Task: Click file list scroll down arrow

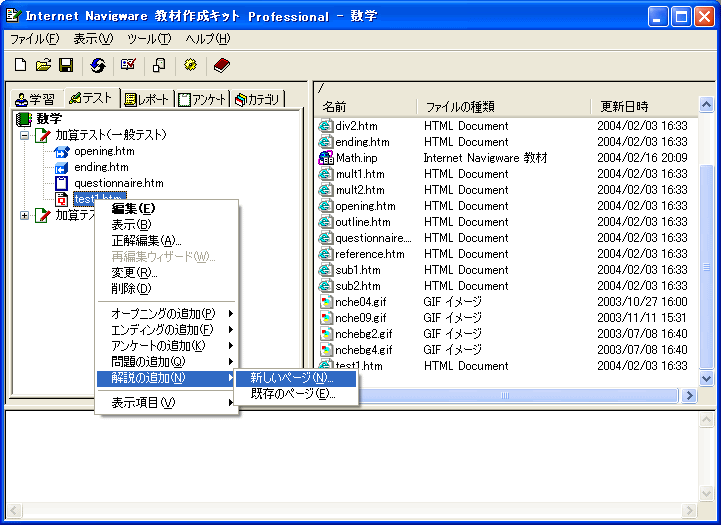Action: click(706, 379)
